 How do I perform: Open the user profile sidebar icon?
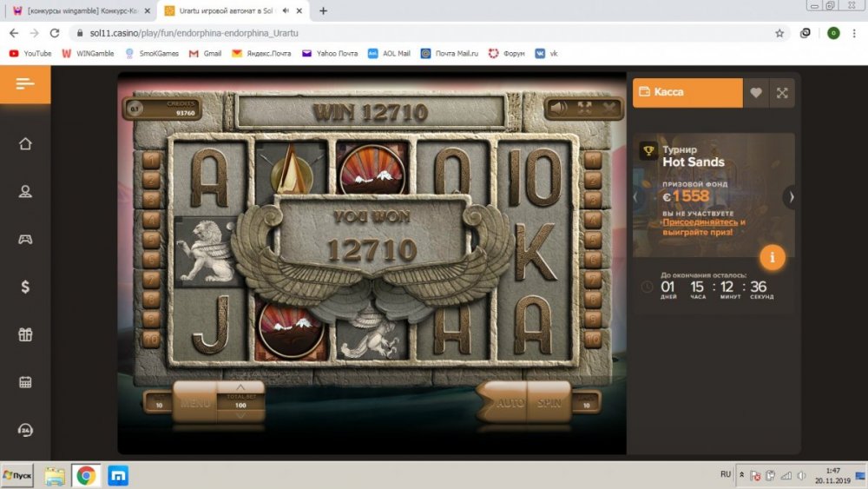tap(25, 191)
